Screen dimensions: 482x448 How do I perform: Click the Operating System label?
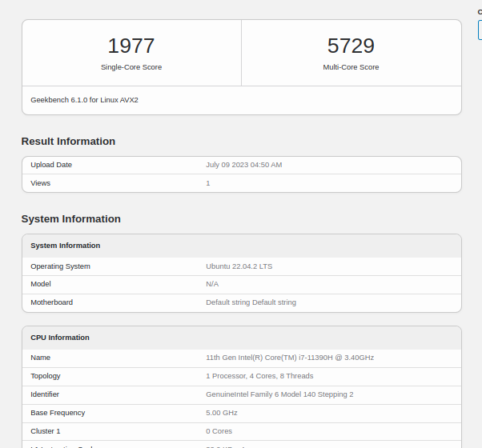[x=60, y=266]
